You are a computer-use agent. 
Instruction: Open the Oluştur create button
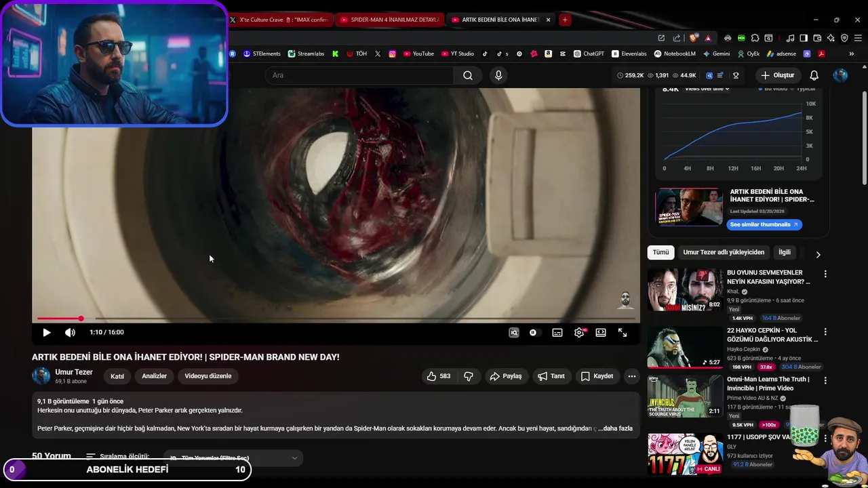[x=777, y=75]
